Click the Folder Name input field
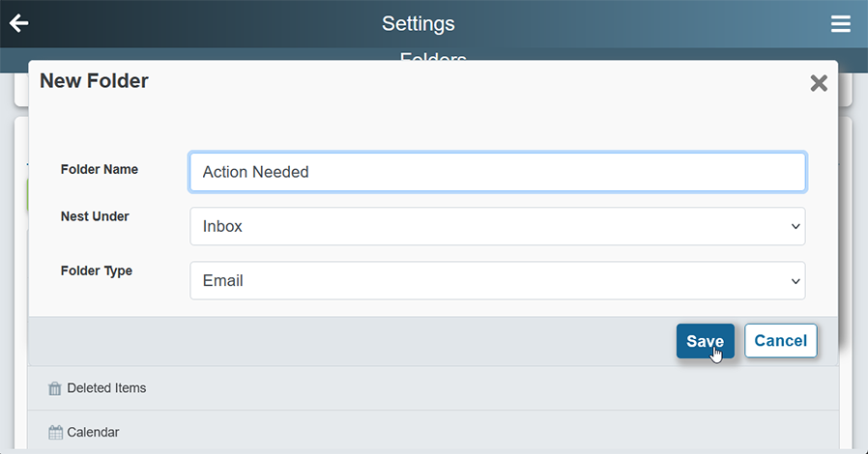The width and height of the screenshot is (868, 454). pyautogui.click(x=497, y=172)
